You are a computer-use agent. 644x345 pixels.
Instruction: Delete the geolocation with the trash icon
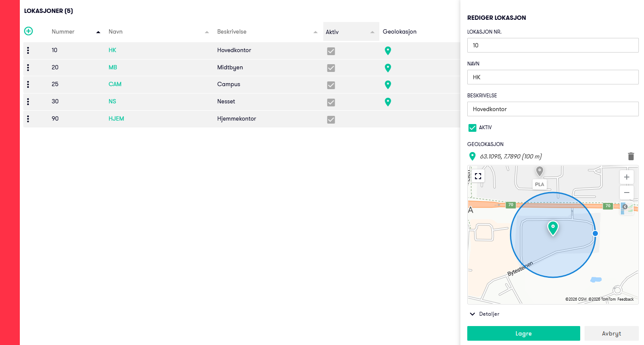pyautogui.click(x=631, y=156)
